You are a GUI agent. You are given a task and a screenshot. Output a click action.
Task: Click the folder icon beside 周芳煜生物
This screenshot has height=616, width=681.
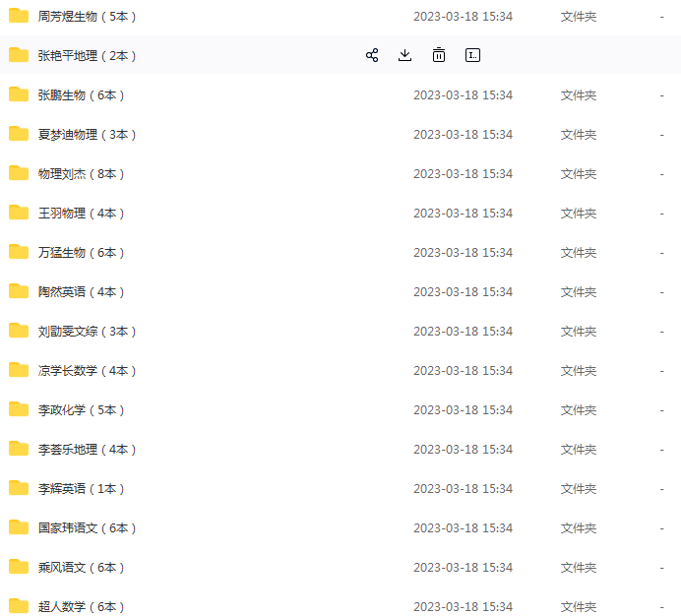tap(19, 16)
